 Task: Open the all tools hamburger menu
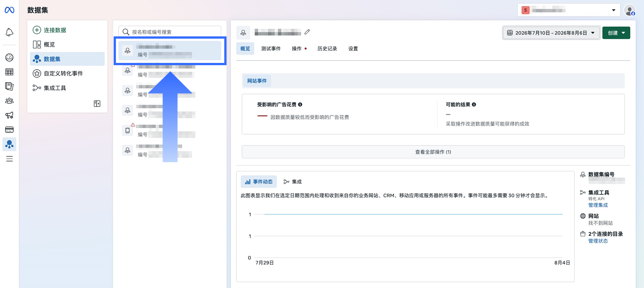9,159
